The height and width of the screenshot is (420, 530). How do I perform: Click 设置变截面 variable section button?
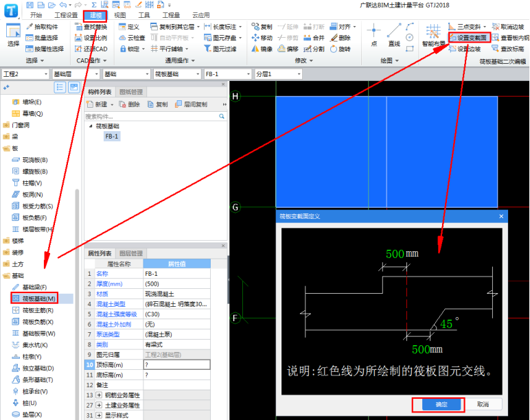click(x=468, y=38)
